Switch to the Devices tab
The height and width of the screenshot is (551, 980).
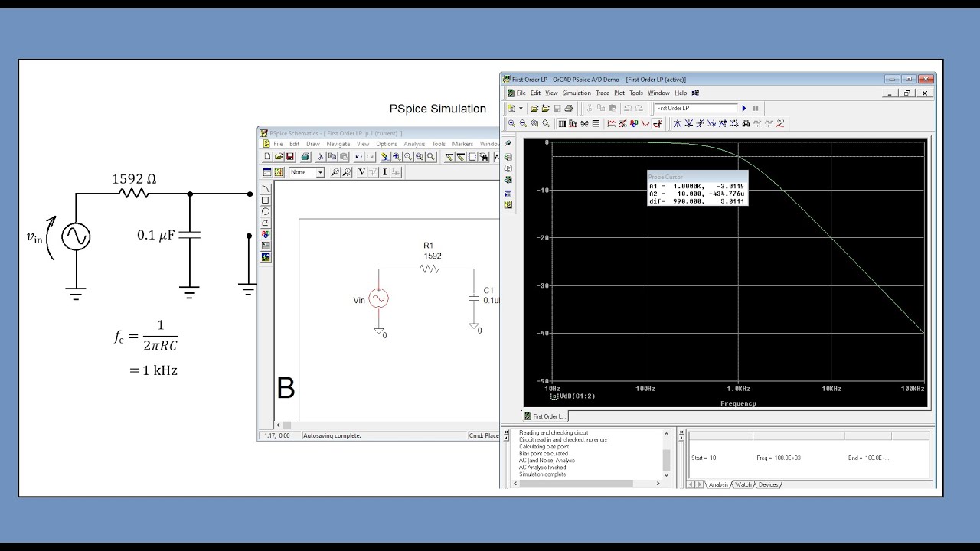click(x=768, y=484)
